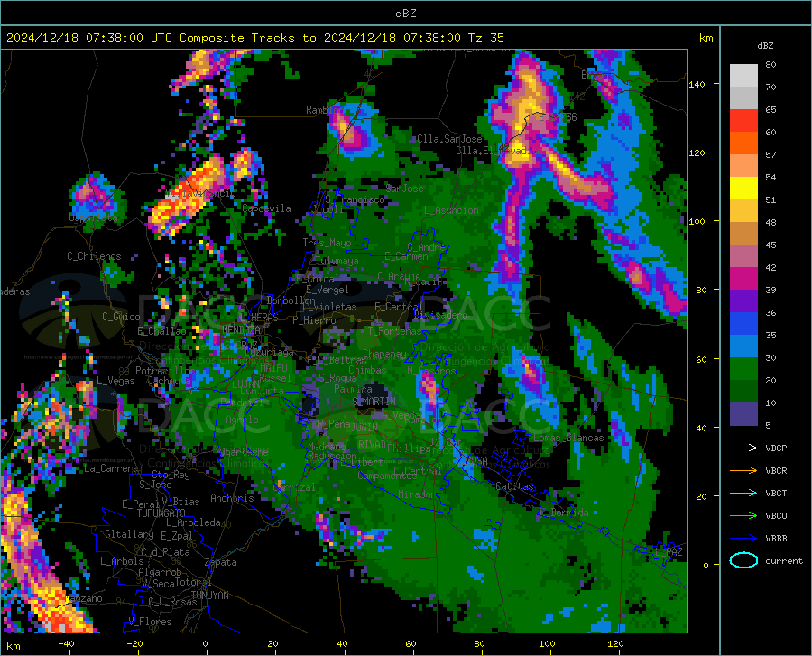Click the 'TUPUNGATO' label on map
The height and width of the screenshot is (656, 812).
point(161,513)
